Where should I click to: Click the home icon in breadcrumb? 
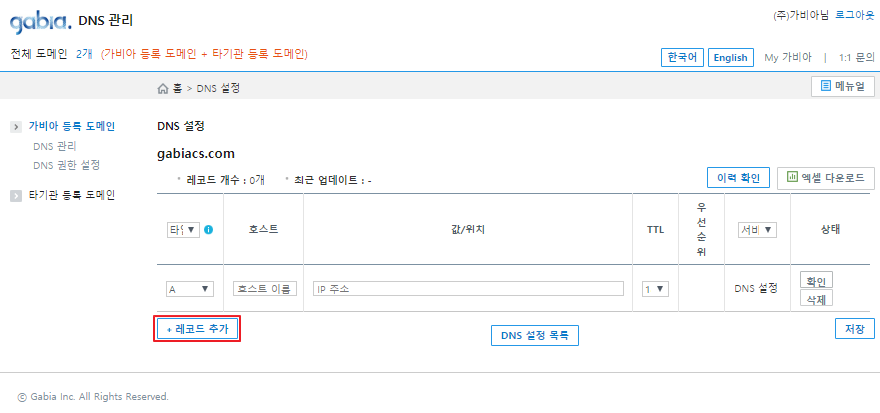click(x=163, y=88)
